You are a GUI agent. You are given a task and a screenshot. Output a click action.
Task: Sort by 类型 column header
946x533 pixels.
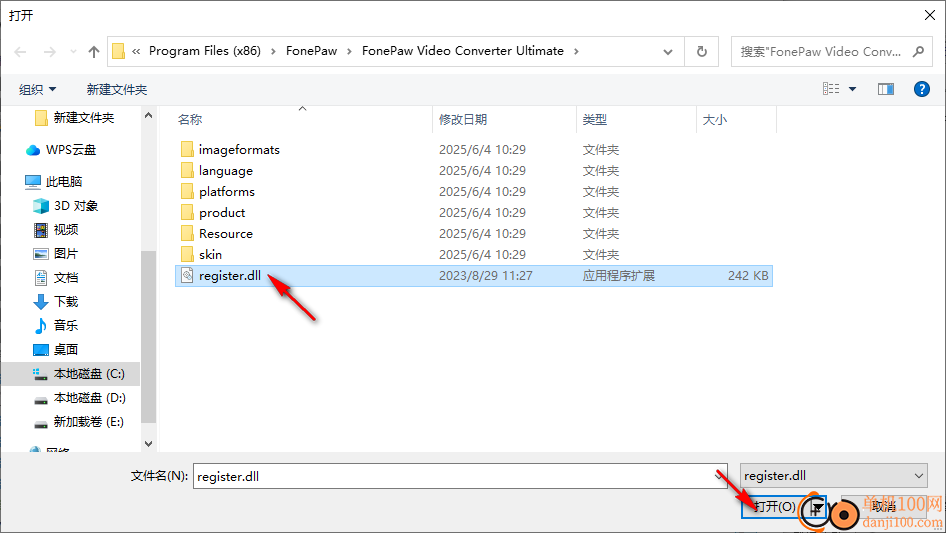pyautogui.click(x=636, y=120)
